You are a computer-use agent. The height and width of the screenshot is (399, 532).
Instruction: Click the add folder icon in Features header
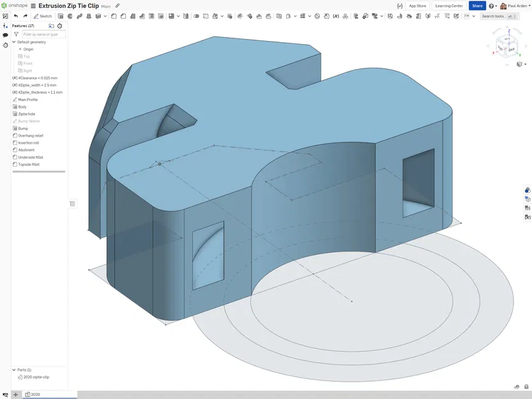point(51,26)
